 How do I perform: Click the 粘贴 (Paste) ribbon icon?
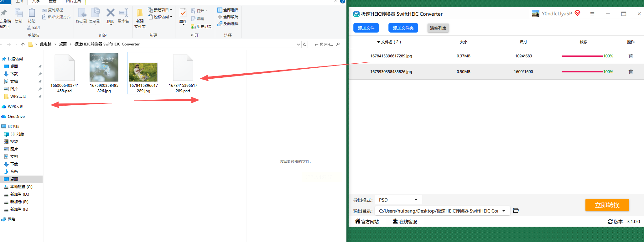(32, 13)
